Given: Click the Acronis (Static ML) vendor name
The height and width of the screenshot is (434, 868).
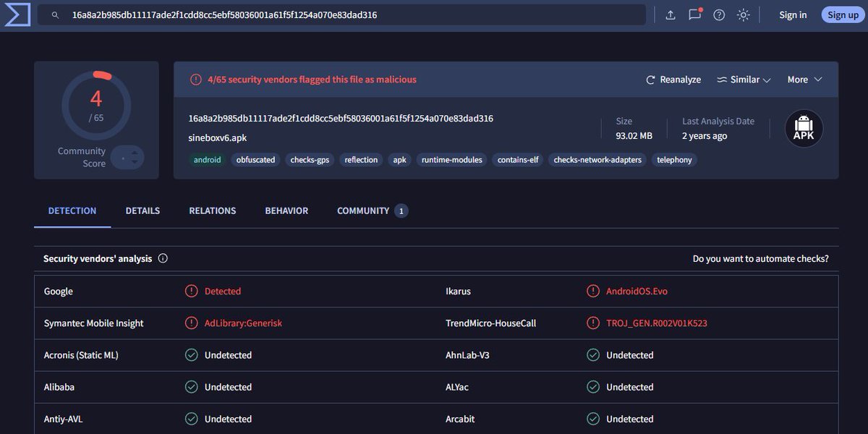Looking at the screenshot, I should [81, 355].
